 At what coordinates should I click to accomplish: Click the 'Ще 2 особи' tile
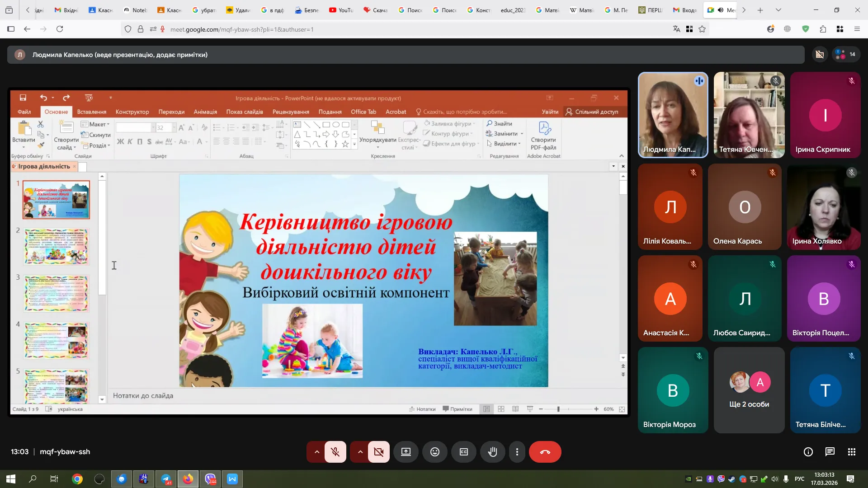coord(749,390)
